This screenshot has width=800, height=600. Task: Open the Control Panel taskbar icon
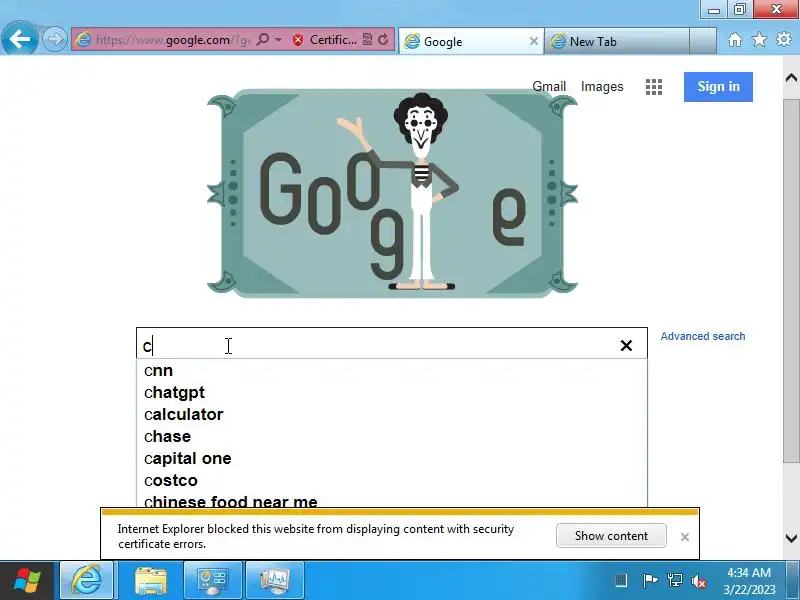coord(213,580)
